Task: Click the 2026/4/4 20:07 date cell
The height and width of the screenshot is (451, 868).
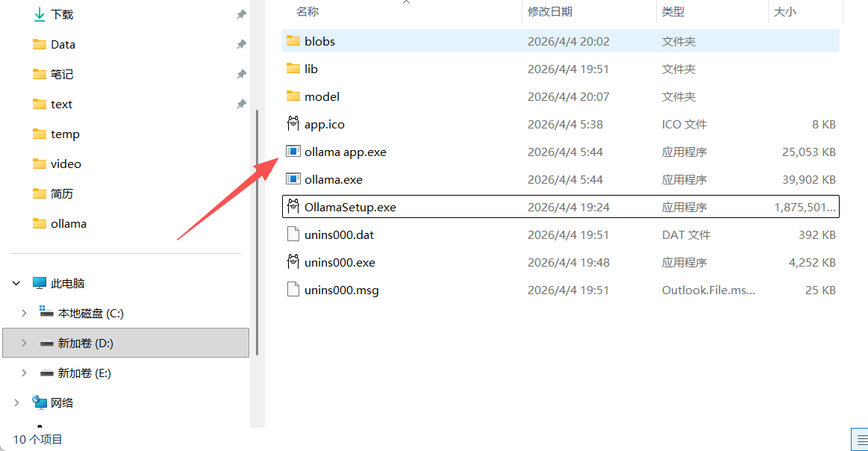Action: tap(569, 96)
